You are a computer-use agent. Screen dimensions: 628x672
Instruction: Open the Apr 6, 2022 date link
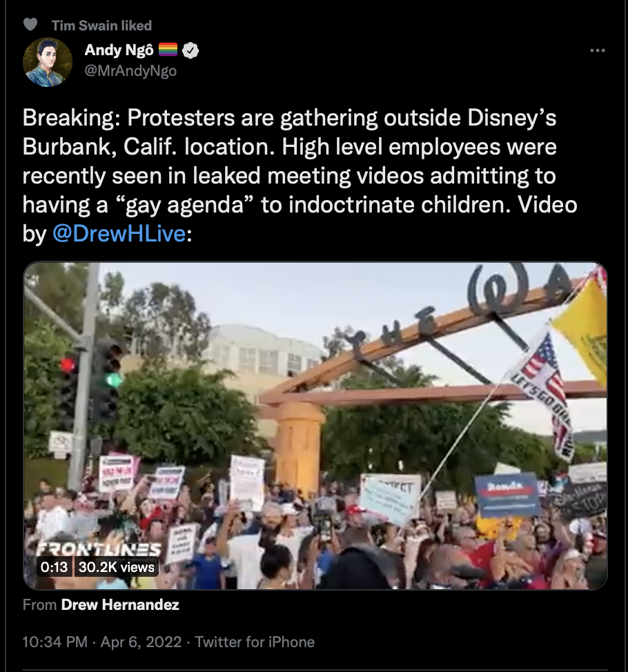[x=141, y=642]
